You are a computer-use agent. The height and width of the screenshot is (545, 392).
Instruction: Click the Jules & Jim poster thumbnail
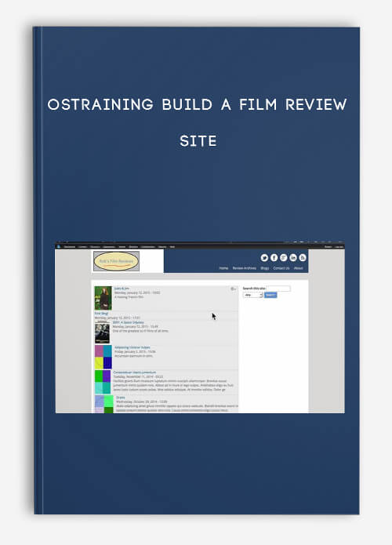coord(103,298)
